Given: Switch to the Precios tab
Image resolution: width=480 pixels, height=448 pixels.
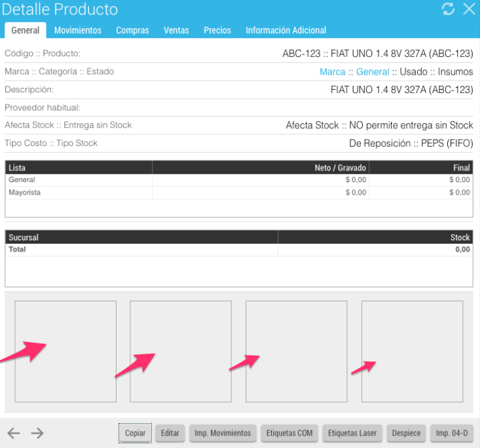Looking at the screenshot, I should [x=217, y=30].
